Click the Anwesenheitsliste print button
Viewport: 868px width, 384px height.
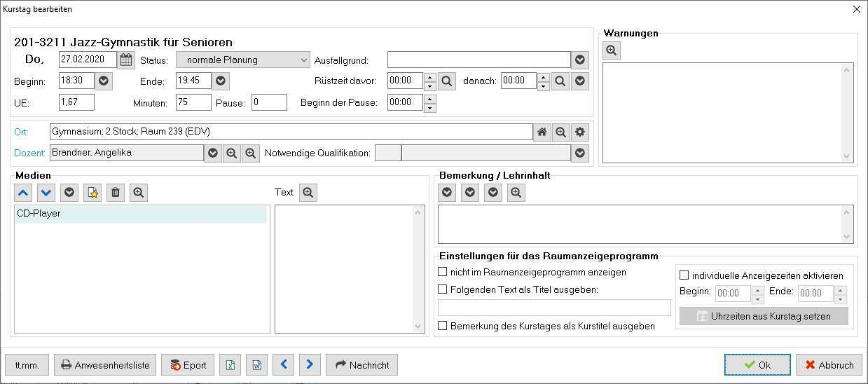(x=105, y=365)
